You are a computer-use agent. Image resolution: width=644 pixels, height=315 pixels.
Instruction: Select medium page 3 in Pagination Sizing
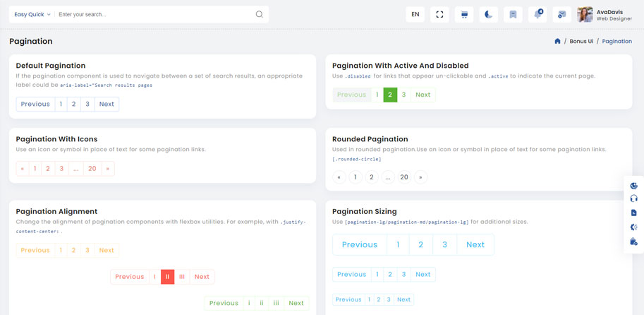pyautogui.click(x=403, y=274)
